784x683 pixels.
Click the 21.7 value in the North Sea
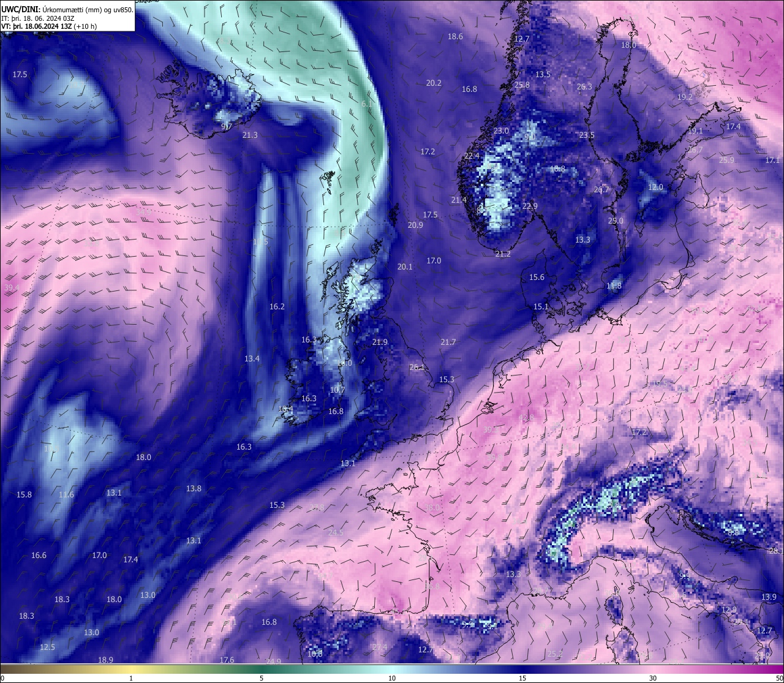(x=448, y=342)
